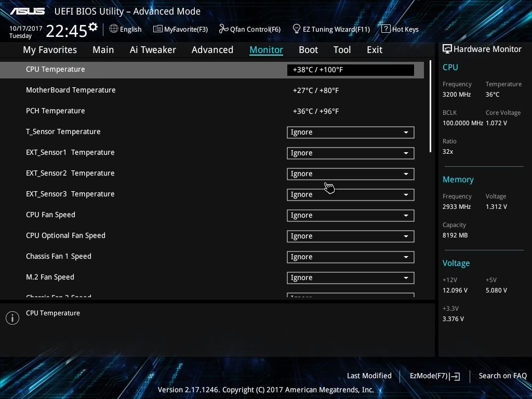Click Last Modified button
The width and height of the screenshot is (532, 399).
click(369, 376)
